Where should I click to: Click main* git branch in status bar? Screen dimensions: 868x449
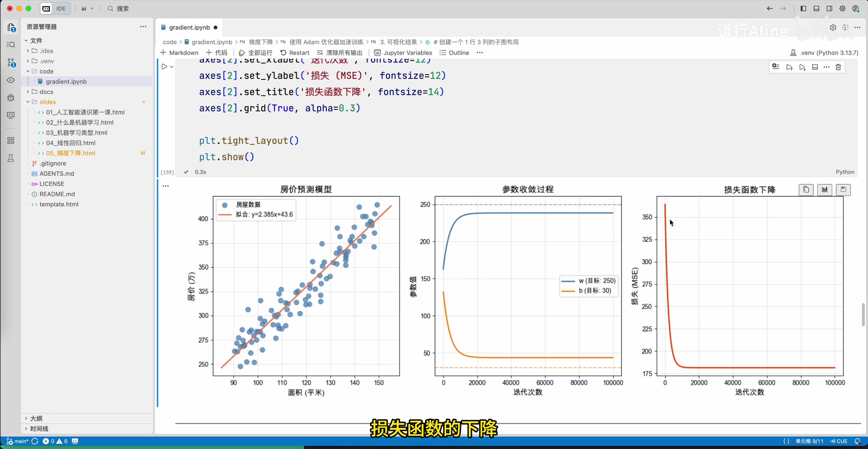[x=18, y=441]
